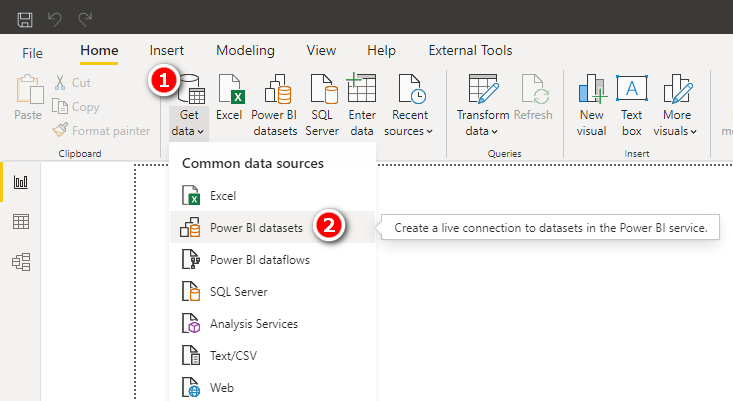Viewport: 733px width, 401px height.
Task: Select Power BI dataflows in list
Action: pyautogui.click(x=273, y=259)
